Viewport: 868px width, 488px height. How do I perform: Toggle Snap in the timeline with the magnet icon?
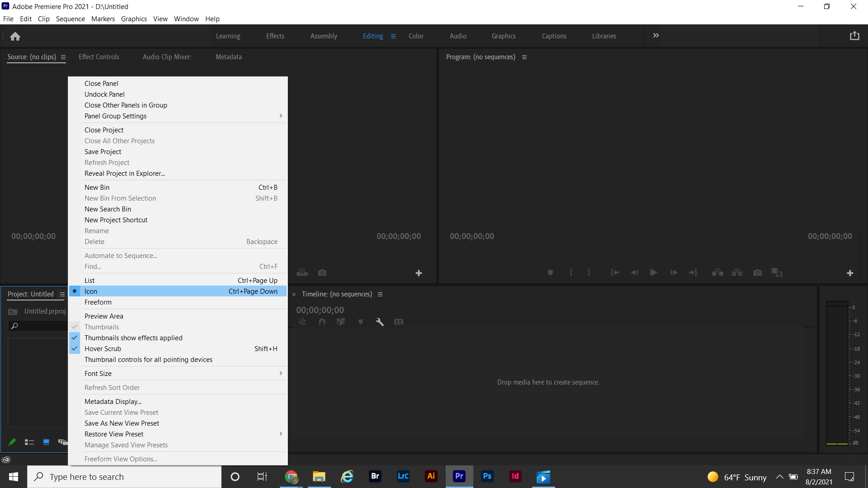322,322
